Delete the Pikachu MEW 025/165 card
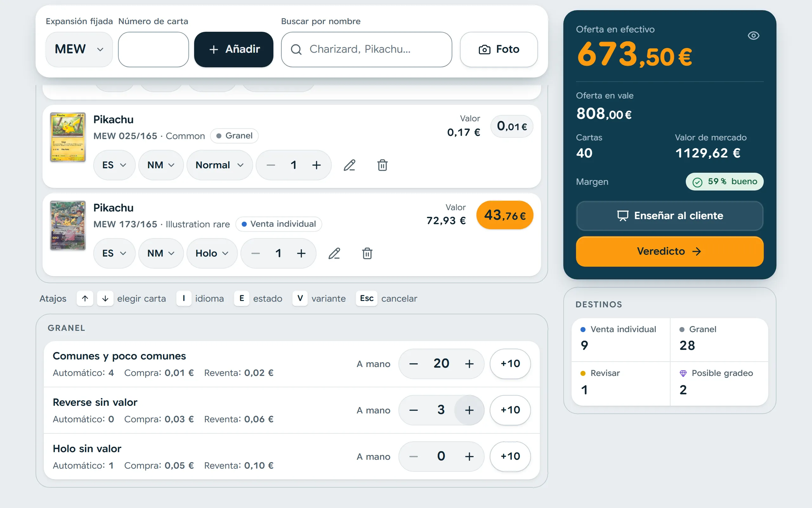Image resolution: width=812 pixels, height=508 pixels. (382, 165)
